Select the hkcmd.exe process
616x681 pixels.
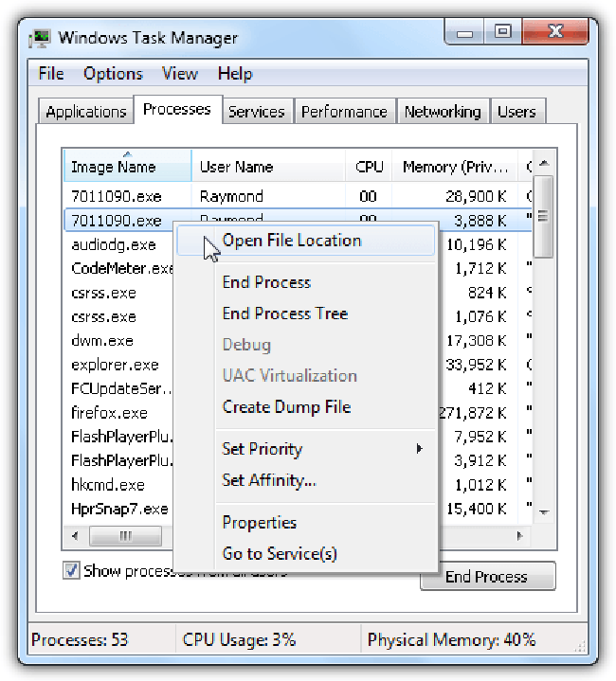pyautogui.click(x=108, y=484)
